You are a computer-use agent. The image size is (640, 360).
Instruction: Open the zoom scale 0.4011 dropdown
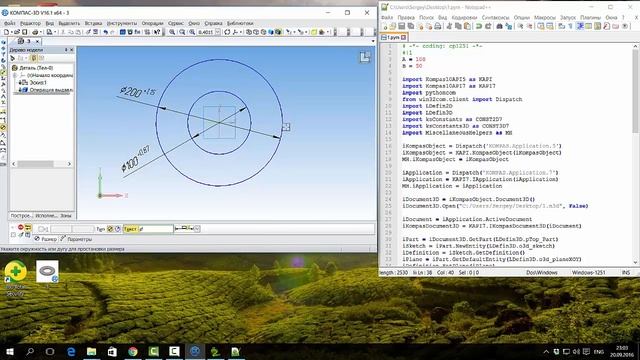[x=218, y=32]
